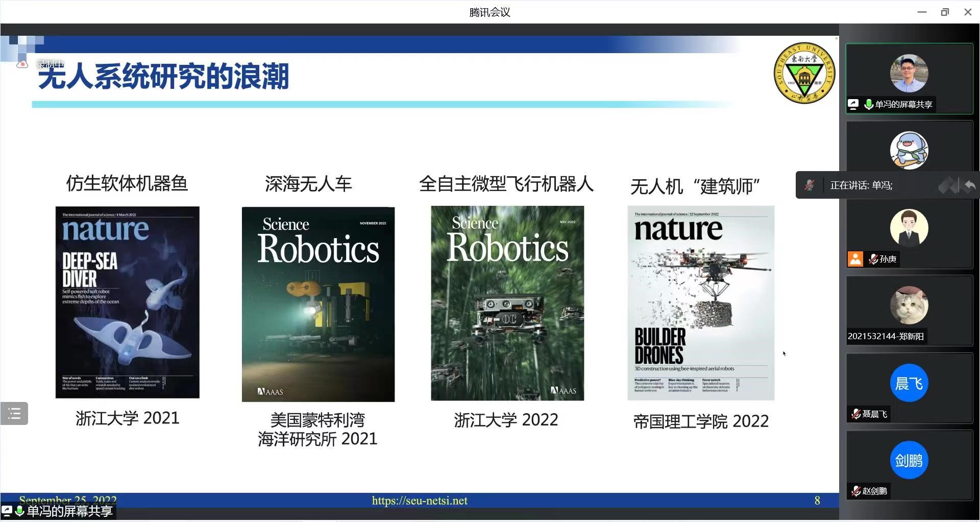This screenshot has height=522, width=980.
Task: Collapse the floating speaking bar using the chevrons
Action: [948, 185]
